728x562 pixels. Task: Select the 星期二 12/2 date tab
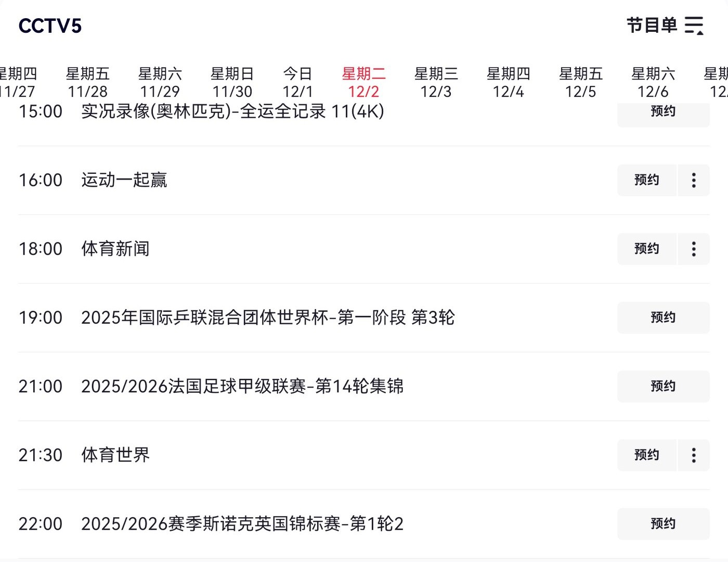point(363,82)
